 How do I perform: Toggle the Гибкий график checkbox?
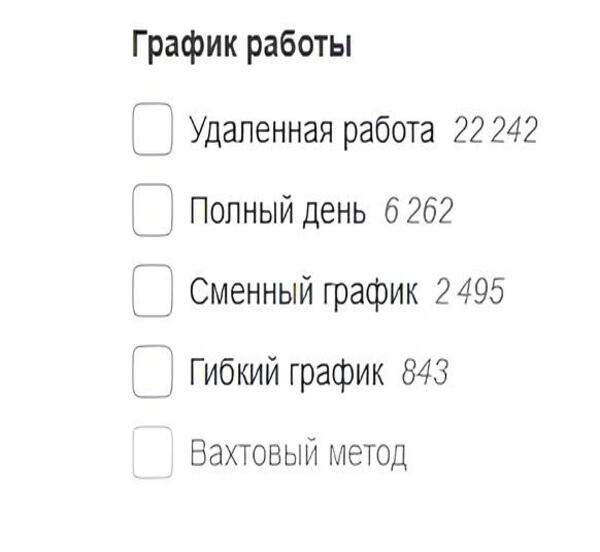click(x=152, y=374)
